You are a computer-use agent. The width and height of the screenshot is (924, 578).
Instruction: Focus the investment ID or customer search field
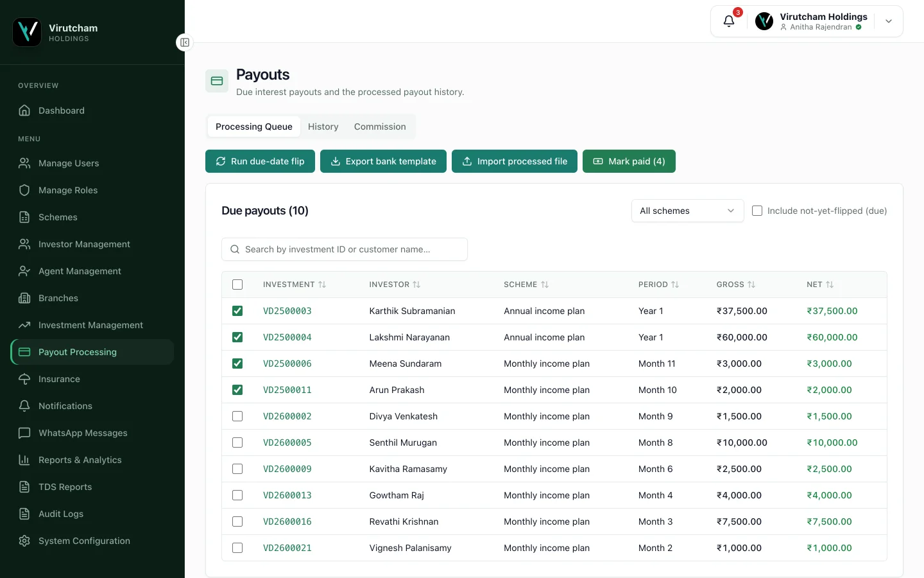pyautogui.click(x=345, y=249)
